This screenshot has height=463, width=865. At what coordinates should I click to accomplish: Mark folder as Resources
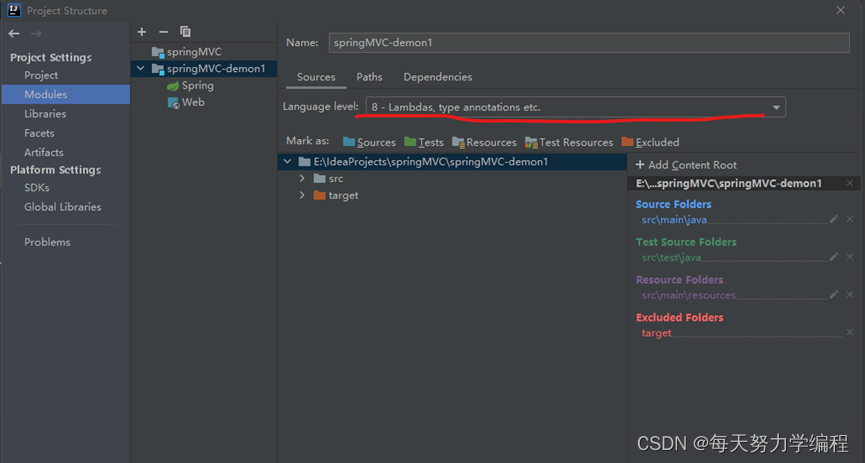pos(484,142)
